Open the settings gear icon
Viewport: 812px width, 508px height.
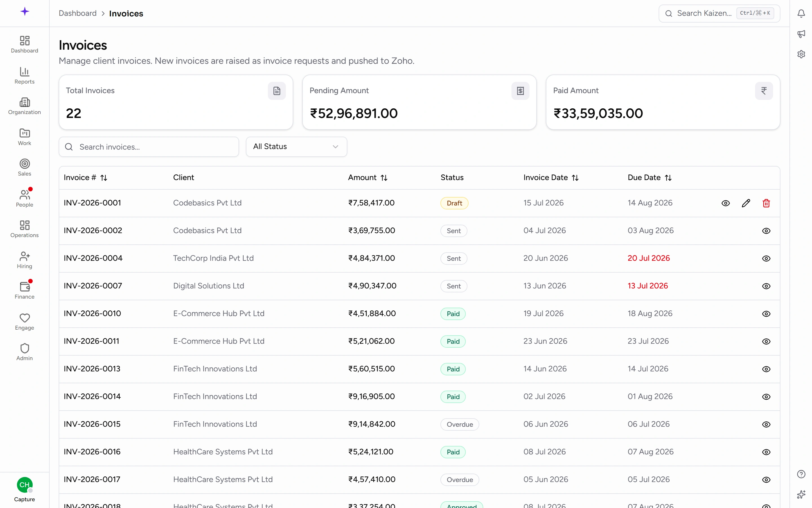click(801, 54)
